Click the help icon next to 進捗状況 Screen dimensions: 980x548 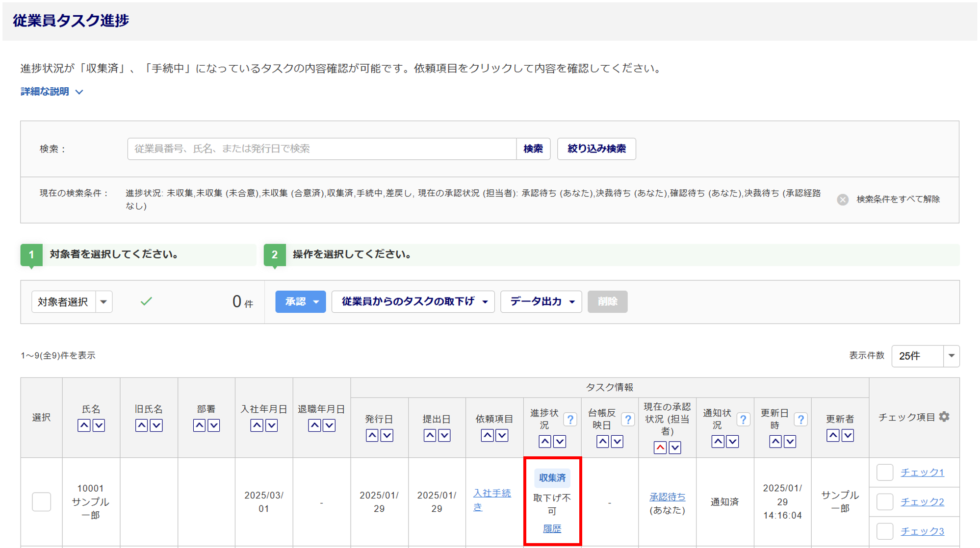570,420
